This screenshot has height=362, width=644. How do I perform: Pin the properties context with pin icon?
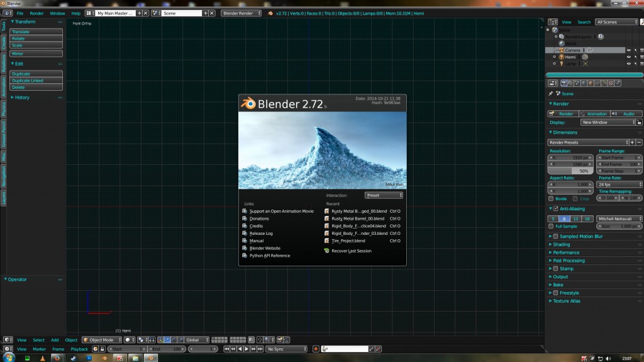[551, 93]
